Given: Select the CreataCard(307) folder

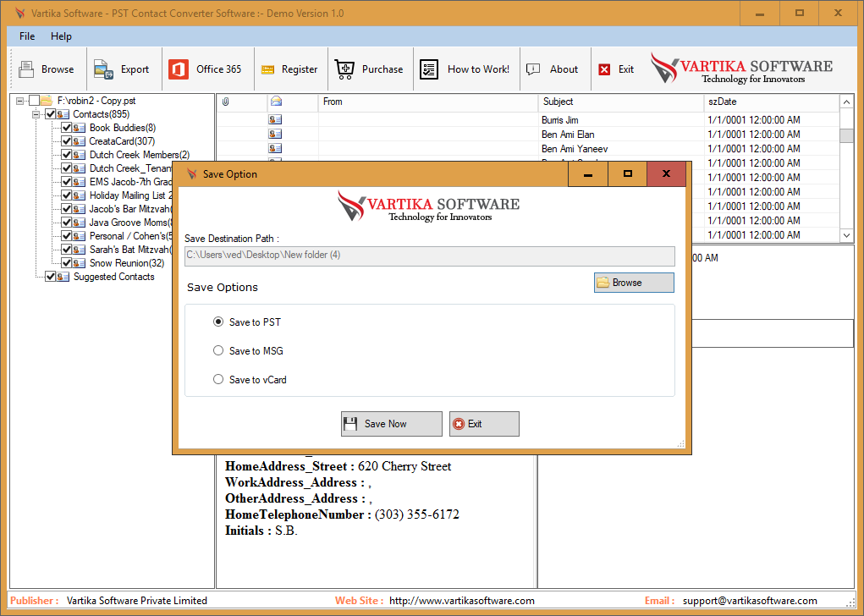Looking at the screenshot, I should coord(122,141).
